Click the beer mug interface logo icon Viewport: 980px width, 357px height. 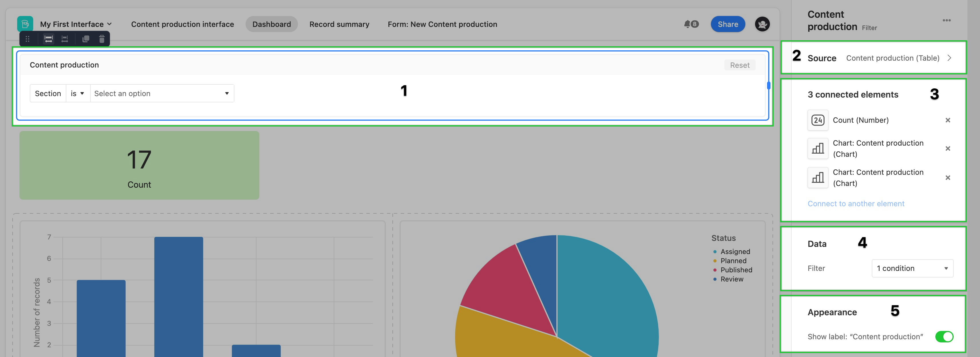25,24
